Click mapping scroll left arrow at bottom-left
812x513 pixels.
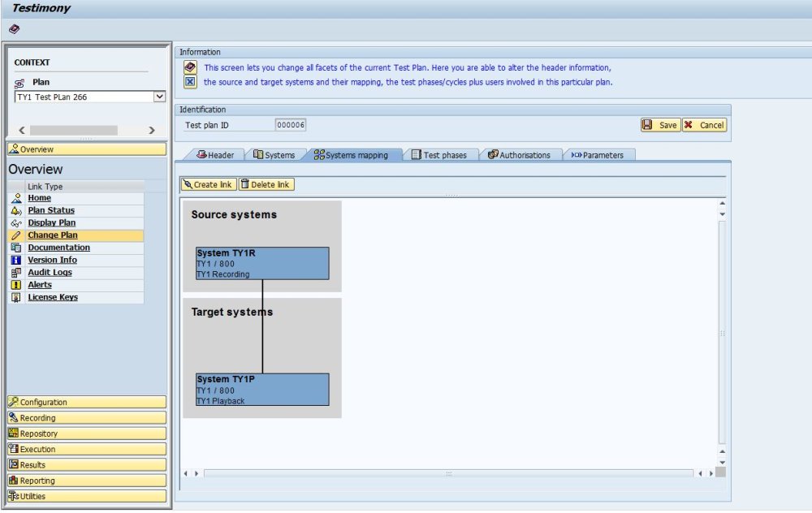(x=185, y=473)
